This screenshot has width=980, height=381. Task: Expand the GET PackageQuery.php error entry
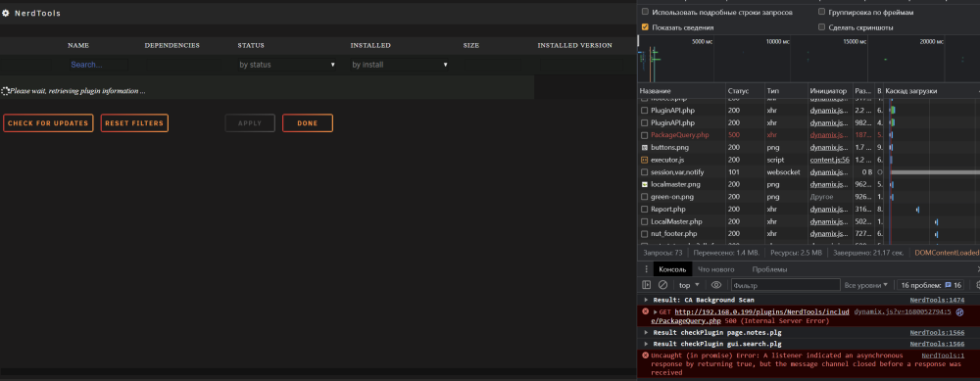pos(656,311)
